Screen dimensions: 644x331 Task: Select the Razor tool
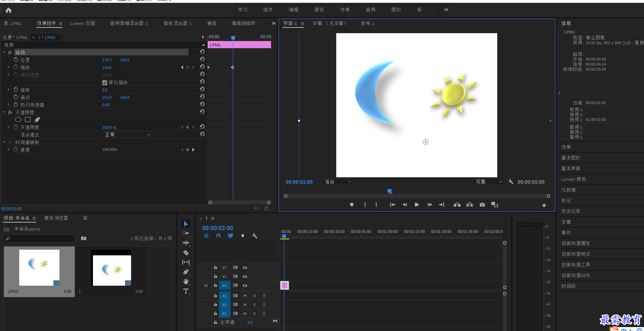(186, 253)
